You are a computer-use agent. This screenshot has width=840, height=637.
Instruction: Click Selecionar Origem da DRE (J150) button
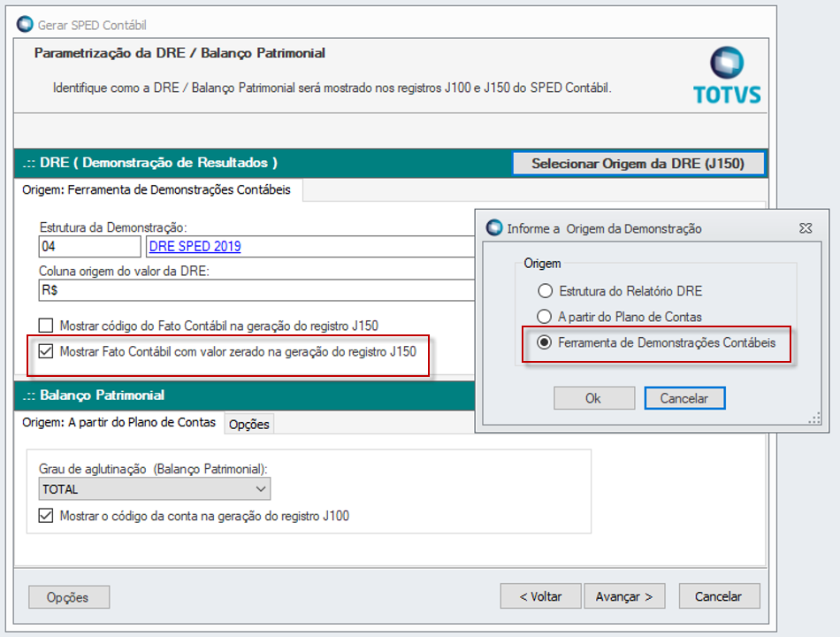(x=638, y=164)
